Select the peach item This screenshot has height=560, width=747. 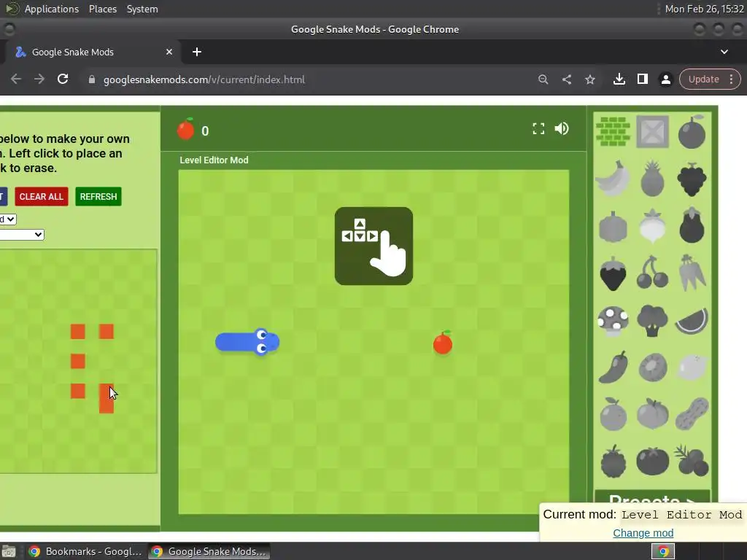652,414
